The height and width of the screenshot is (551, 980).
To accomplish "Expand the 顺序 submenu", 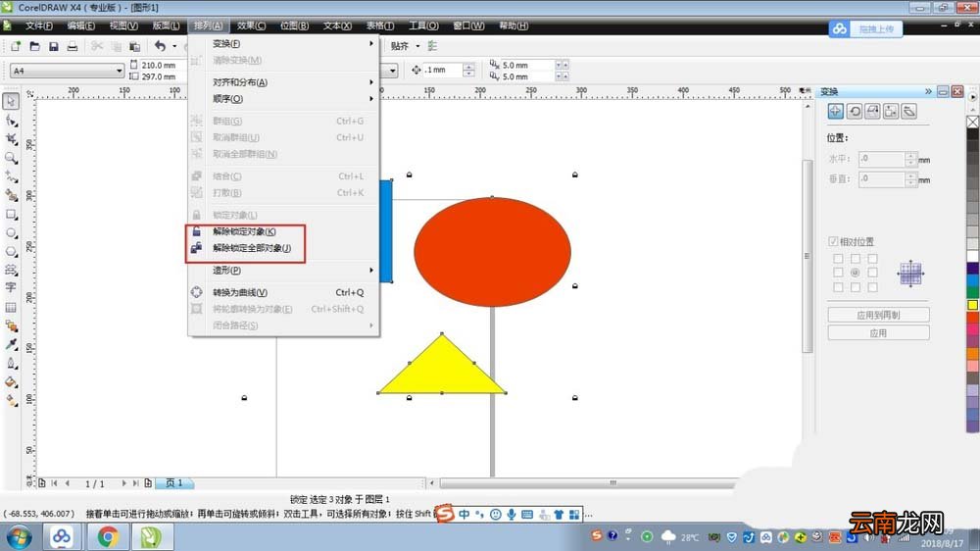I will [284, 99].
